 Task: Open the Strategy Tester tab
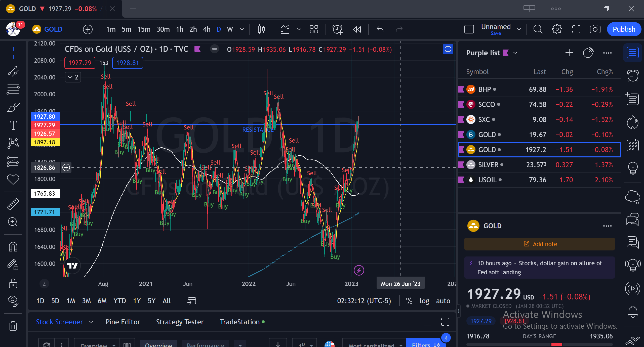(180, 322)
